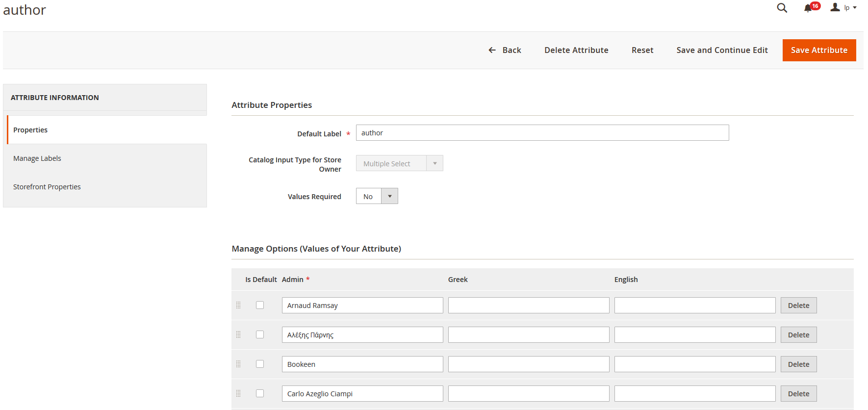Check Is Default for Arnaud Ramsay
The image size is (868, 410).
click(x=260, y=305)
